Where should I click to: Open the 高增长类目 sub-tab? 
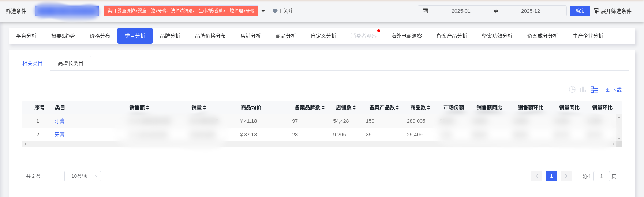tap(71, 63)
